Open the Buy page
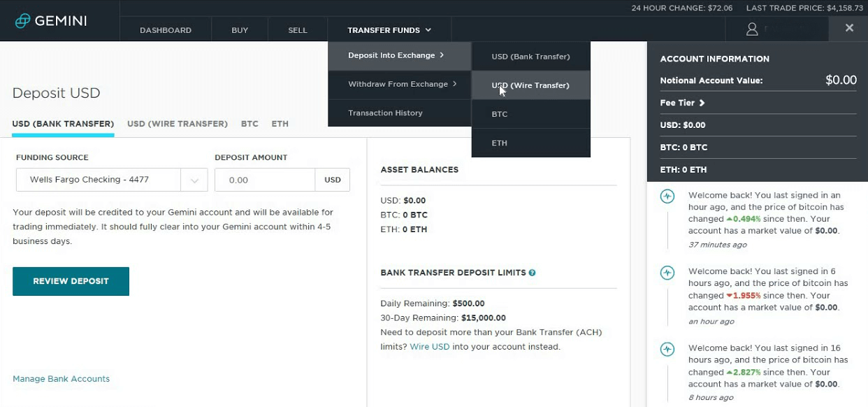This screenshot has height=407, width=868. click(240, 30)
